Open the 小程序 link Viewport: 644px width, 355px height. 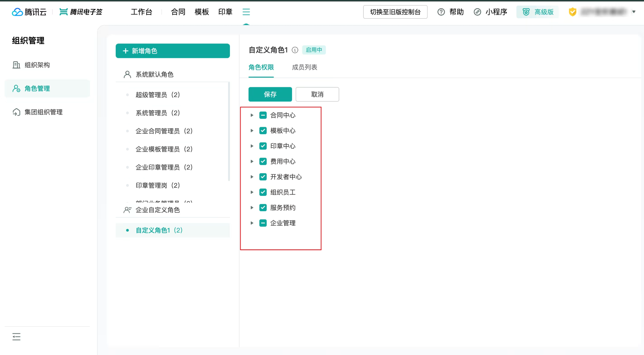coord(496,12)
